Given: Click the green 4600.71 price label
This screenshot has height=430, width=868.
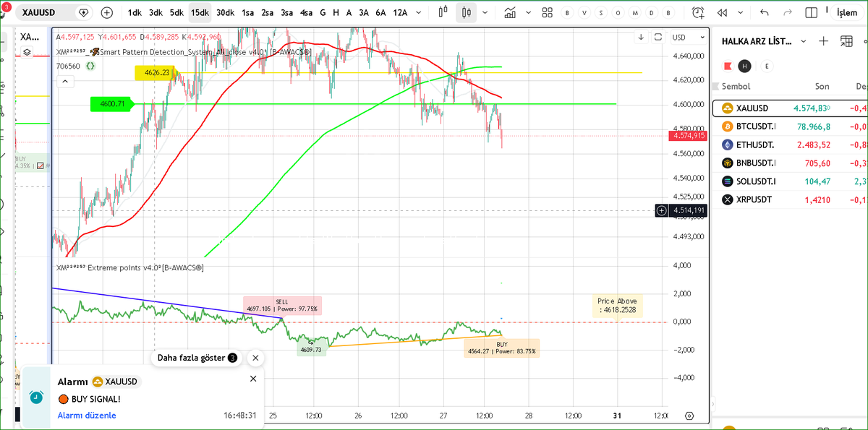Looking at the screenshot, I should click(112, 104).
